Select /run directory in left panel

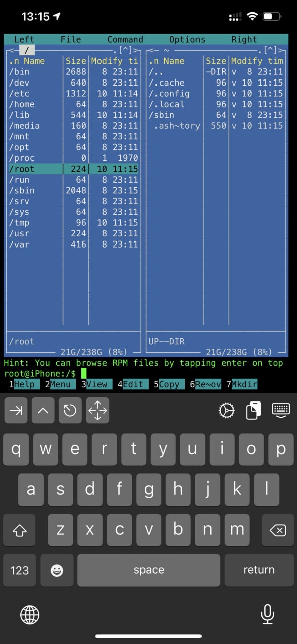point(73,180)
